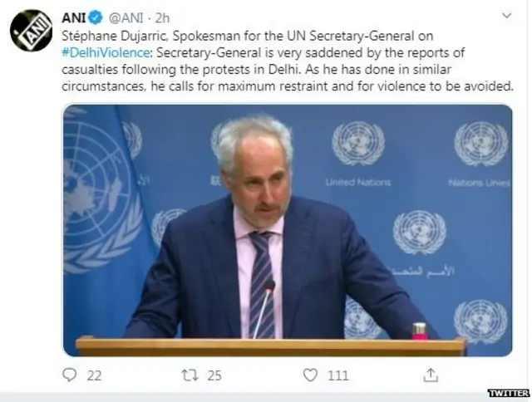Open the #DelhiViolence hashtag

click(106, 52)
